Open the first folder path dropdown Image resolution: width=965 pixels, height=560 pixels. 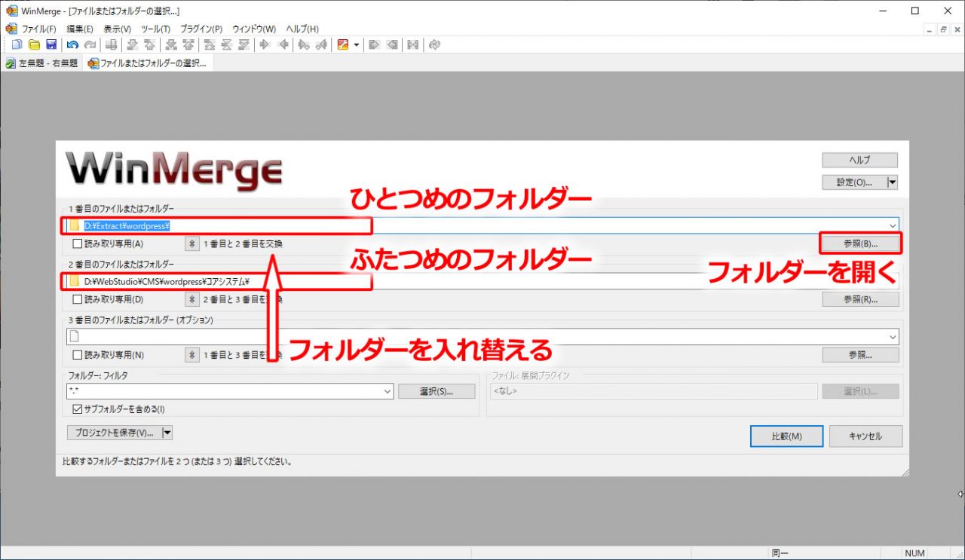tap(893, 225)
